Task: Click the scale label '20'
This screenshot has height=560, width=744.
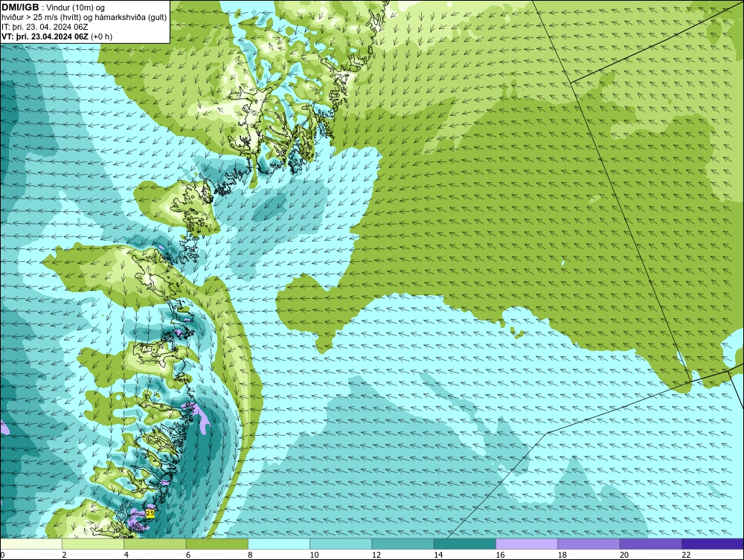Action: pyautogui.click(x=624, y=555)
